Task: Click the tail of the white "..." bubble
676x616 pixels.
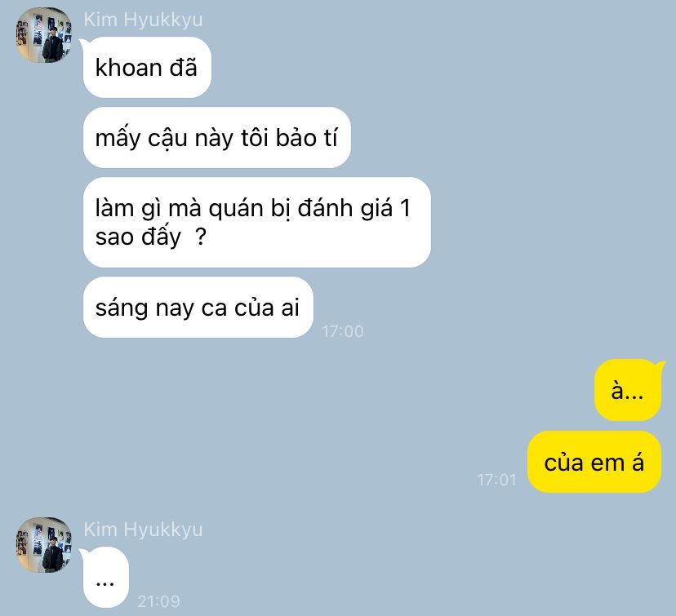Action: [83, 553]
